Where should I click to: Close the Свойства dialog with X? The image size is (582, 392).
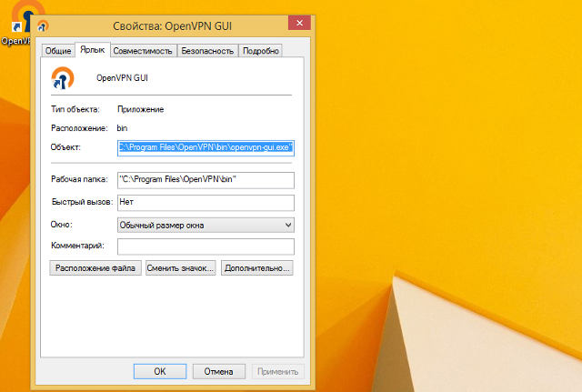coord(299,23)
